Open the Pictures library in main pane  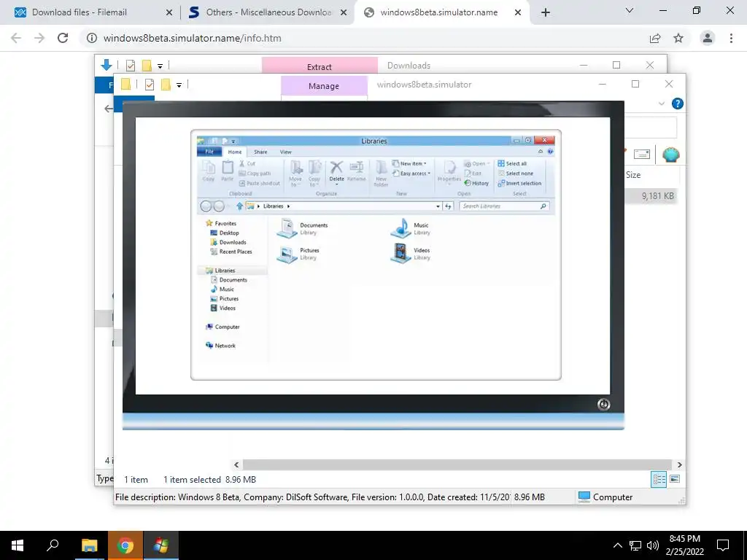click(x=298, y=254)
